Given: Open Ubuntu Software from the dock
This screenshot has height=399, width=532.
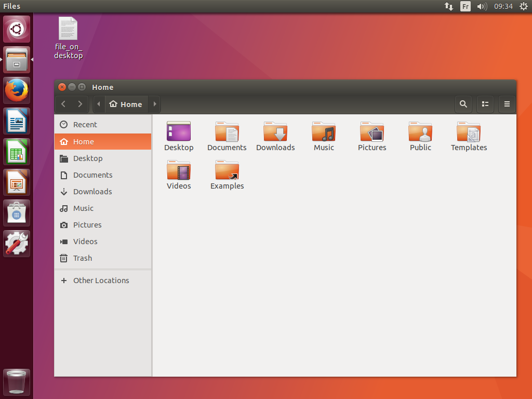Looking at the screenshot, I should point(17,213).
